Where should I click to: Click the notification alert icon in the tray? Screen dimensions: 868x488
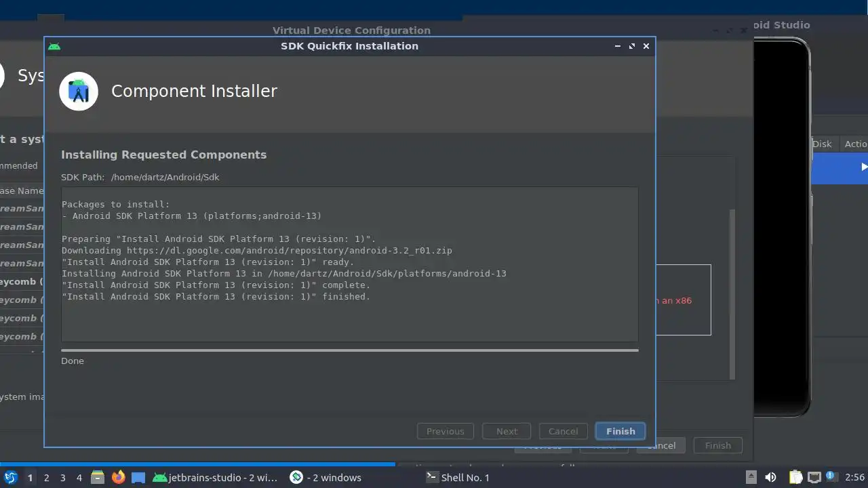[x=831, y=476]
